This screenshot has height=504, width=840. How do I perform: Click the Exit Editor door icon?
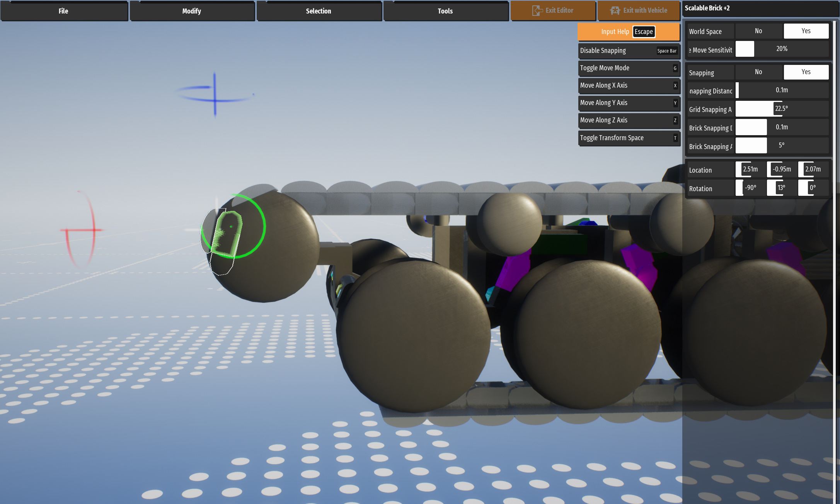coord(537,10)
